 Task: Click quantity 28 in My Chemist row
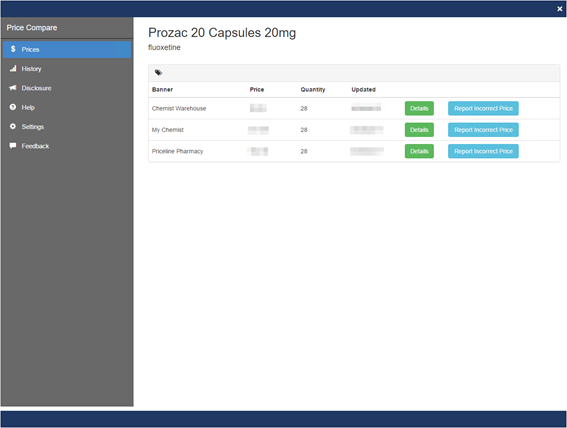[304, 130]
